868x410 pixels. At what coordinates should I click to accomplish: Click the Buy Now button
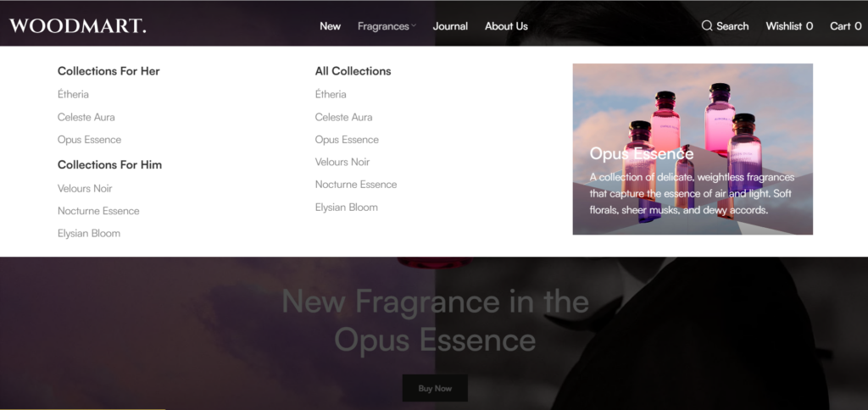click(435, 389)
